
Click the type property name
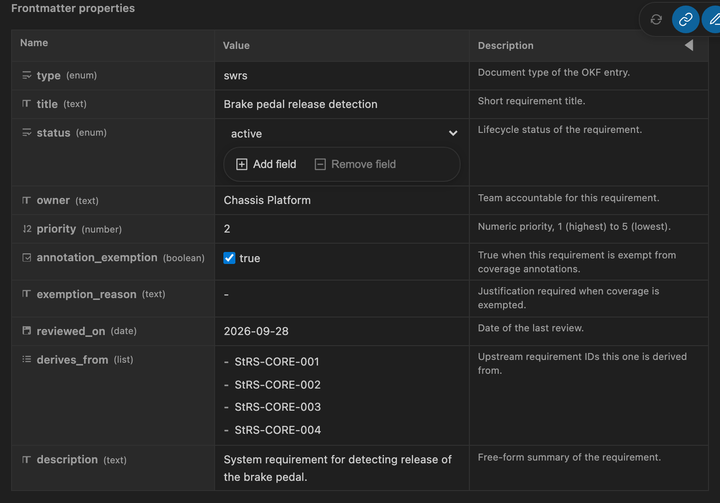point(48,75)
